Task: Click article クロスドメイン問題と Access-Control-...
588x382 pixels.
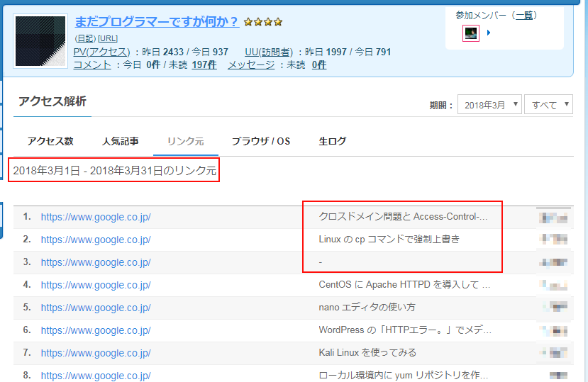Action: click(403, 217)
